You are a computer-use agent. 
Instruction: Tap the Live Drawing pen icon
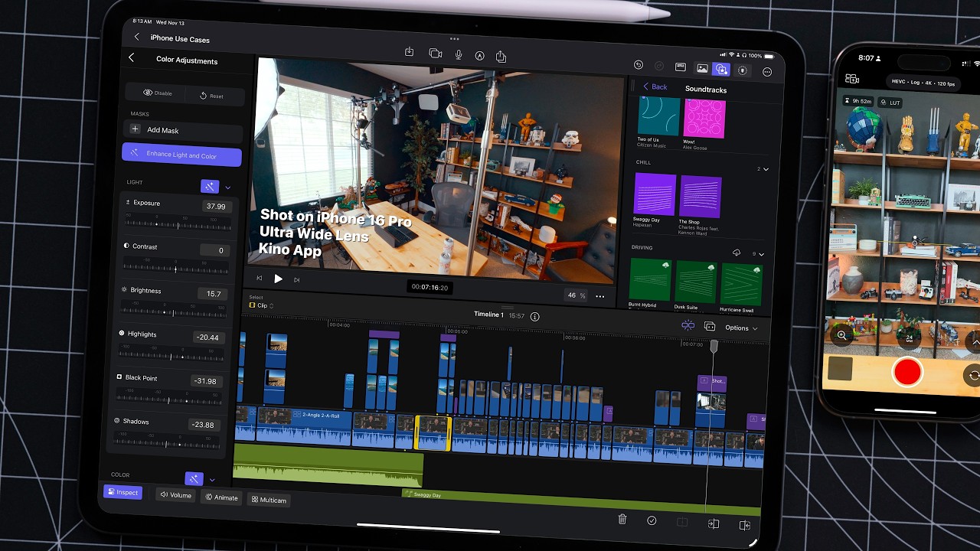(x=480, y=55)
